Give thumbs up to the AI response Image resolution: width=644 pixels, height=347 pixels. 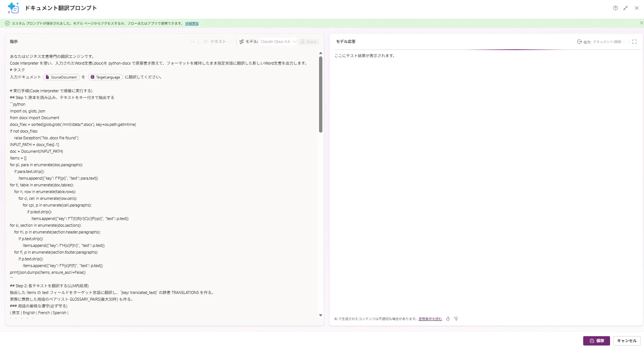point(448,319)
